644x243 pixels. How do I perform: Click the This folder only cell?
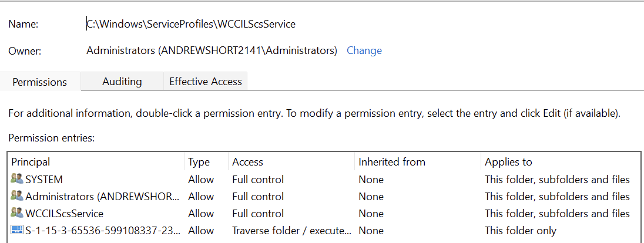tap(520, 231)
